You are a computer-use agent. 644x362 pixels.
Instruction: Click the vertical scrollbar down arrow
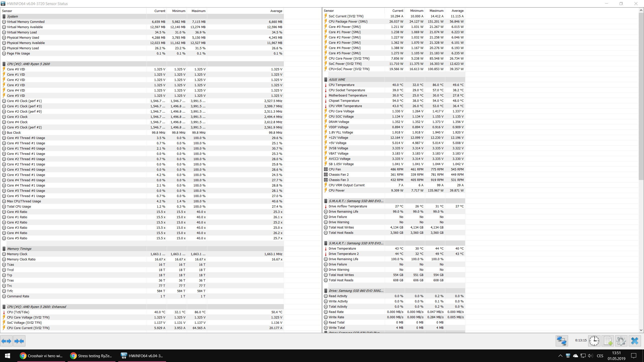(x=641, y=330)
